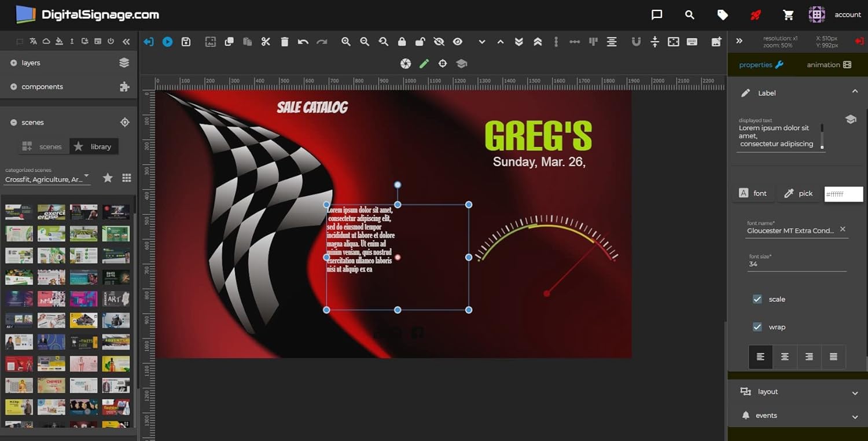Click the scissors cut icon
The width and height of the screenshot is (868, 441).
266,42
